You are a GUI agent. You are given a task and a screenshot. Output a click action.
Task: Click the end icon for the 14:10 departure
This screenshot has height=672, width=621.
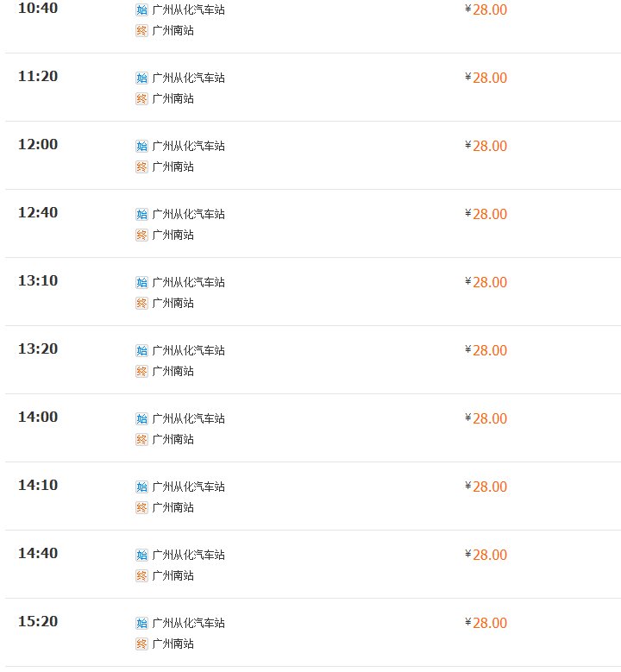(x=141, y=507)
